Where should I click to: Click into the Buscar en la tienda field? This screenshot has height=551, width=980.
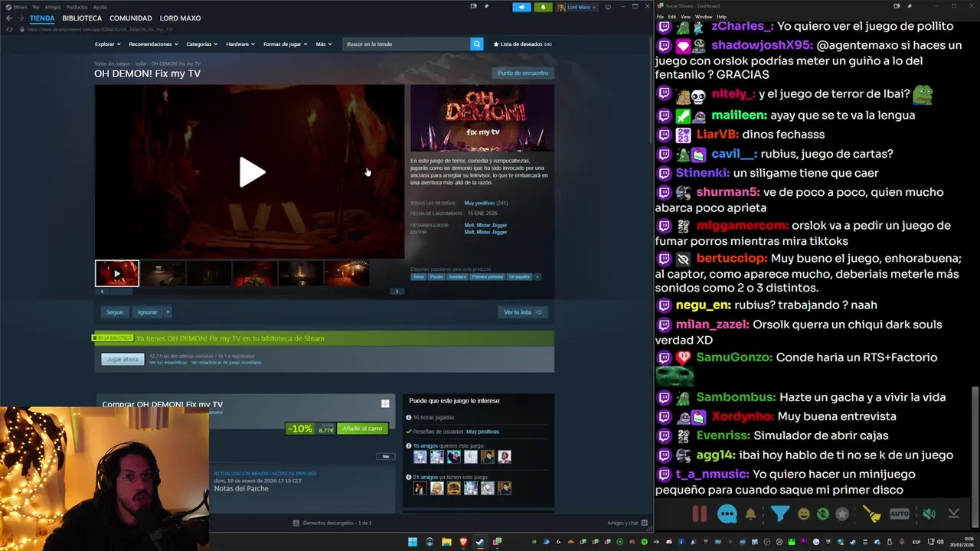pyautogui.click(x=406, y=44)
